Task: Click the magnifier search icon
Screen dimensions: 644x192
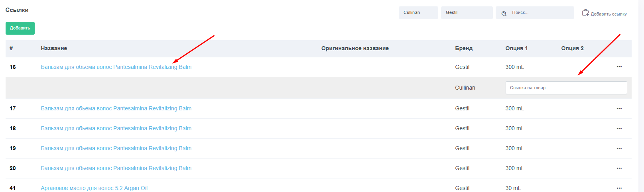Action: 504,13
